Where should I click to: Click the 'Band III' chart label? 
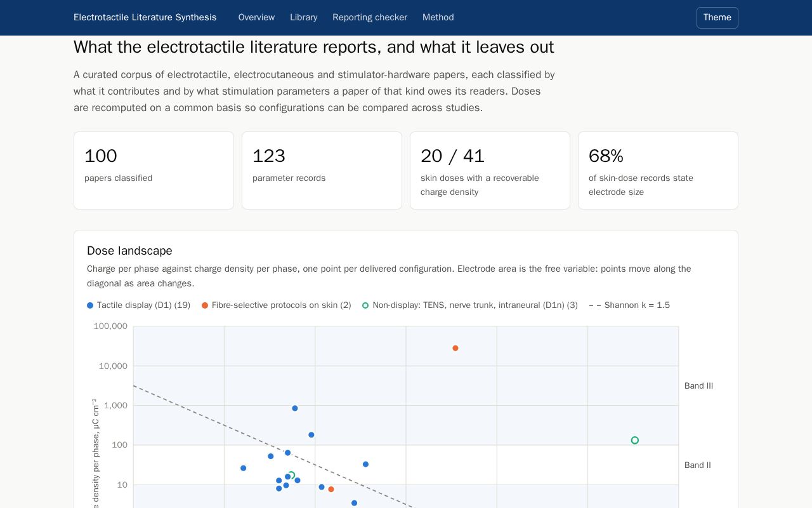tap(698, 386)
